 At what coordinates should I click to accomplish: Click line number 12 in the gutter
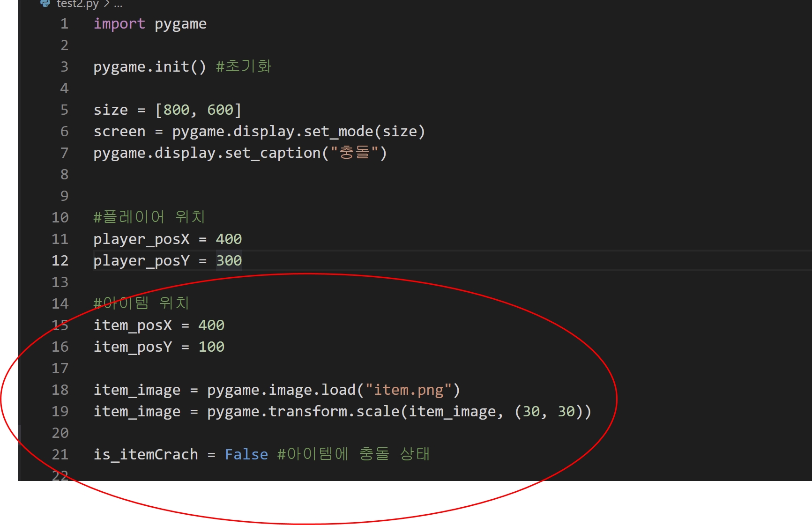pyautogui.click(x=60, y=261)
